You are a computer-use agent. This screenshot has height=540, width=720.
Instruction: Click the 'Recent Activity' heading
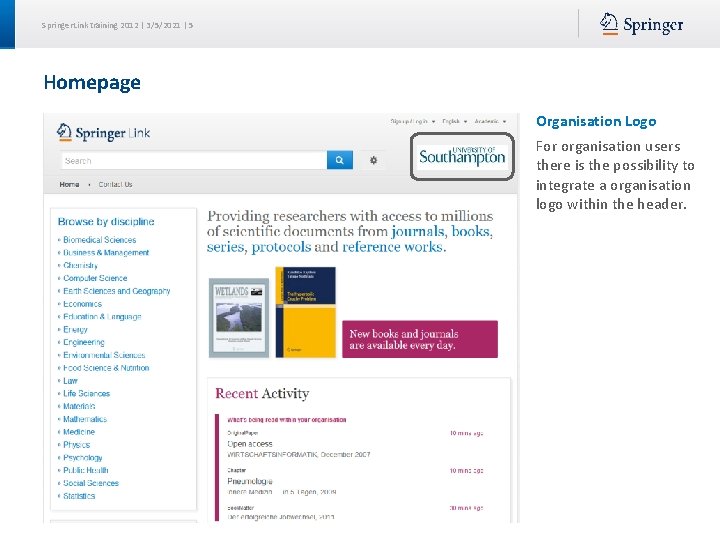pyautogui.click(x=262, y=394)
